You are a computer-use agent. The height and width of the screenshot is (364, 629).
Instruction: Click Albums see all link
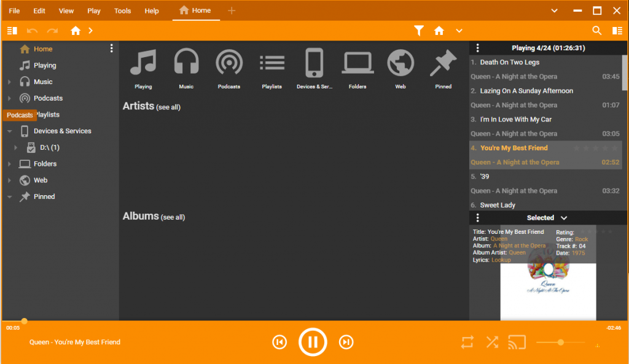tap(173, 217)
